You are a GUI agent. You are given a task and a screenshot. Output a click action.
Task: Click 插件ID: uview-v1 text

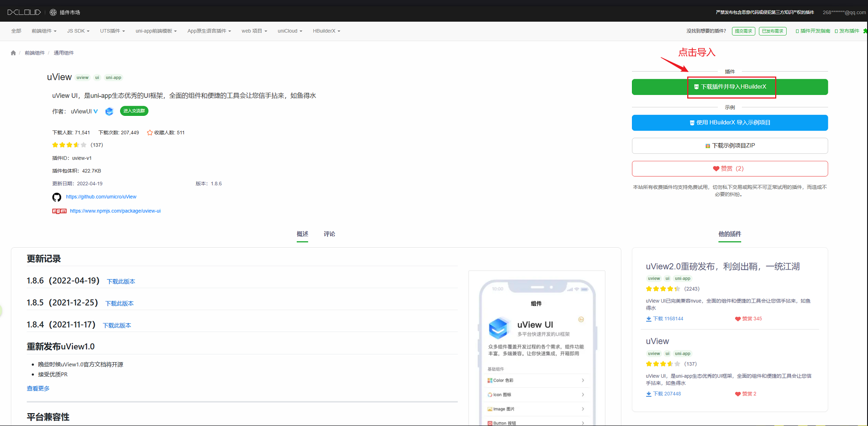pos(72,158)
